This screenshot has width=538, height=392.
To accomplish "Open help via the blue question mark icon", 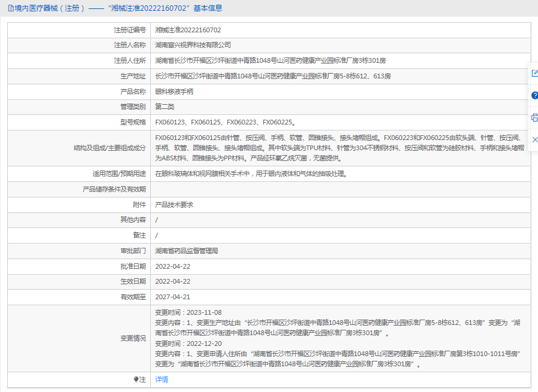I will tap(534, 95).
